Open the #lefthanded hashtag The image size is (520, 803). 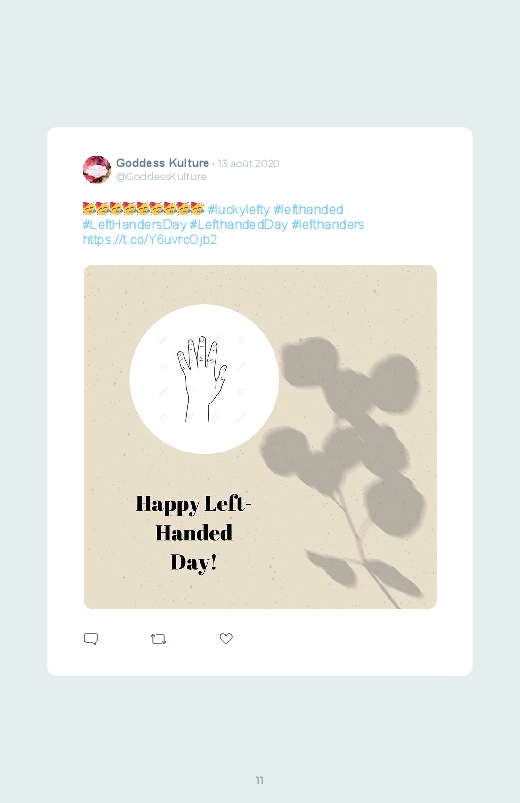(308, 209)
